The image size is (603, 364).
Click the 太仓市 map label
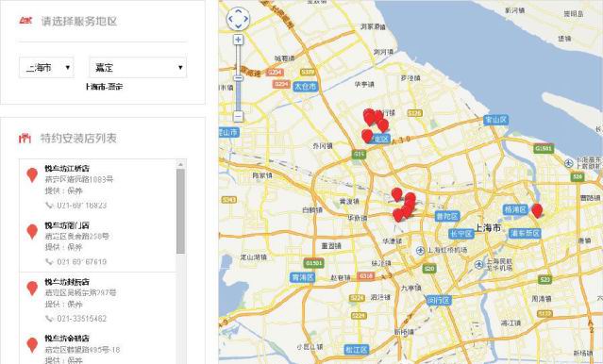tap(306, 87)
